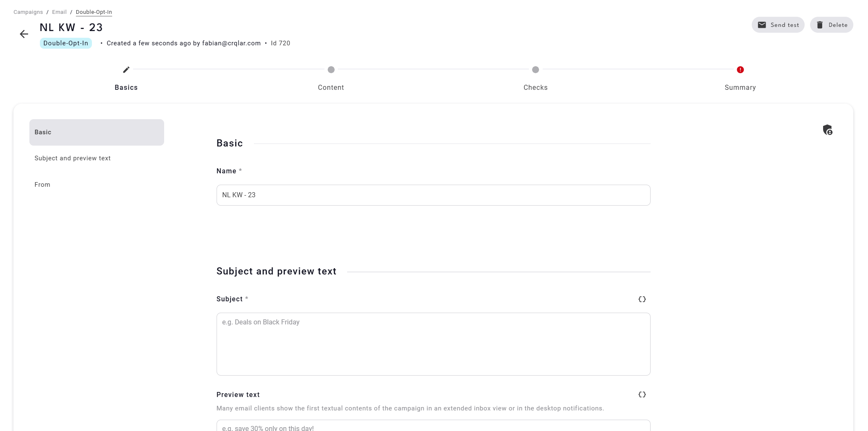The height and width of the screenshot is (431, 868).
Task: Focus the Preview text input field
Action: point(433,426)
